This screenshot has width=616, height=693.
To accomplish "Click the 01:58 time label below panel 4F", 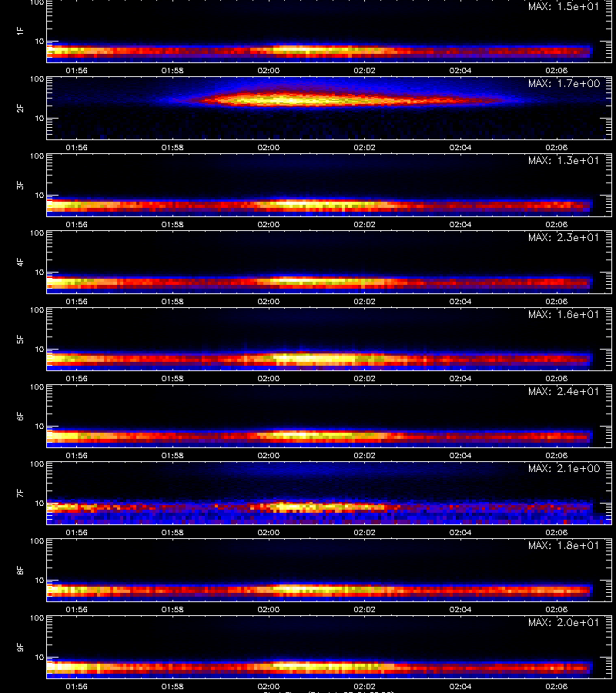I will tap(172, 301).
